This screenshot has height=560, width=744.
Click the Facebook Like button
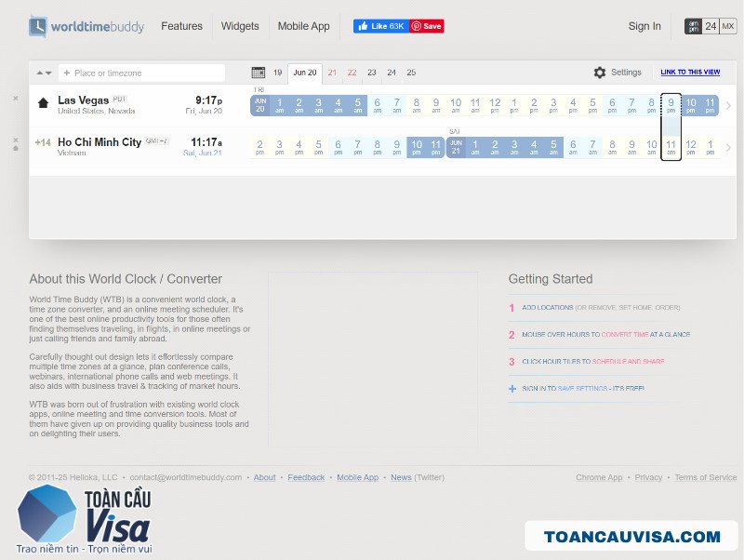coord(381,26)
